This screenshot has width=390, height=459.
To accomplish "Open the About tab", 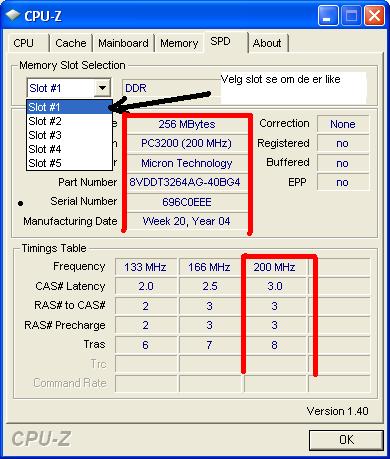I will (x=267, y=43).
